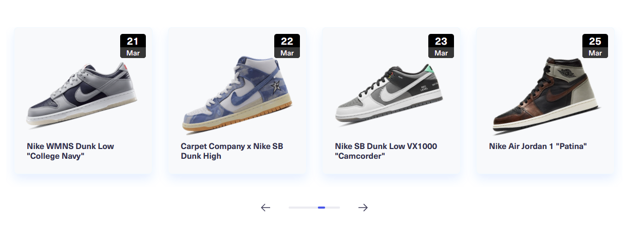
Task: Click the left arrow to see previous releases
Action: (x=266, y=208)
